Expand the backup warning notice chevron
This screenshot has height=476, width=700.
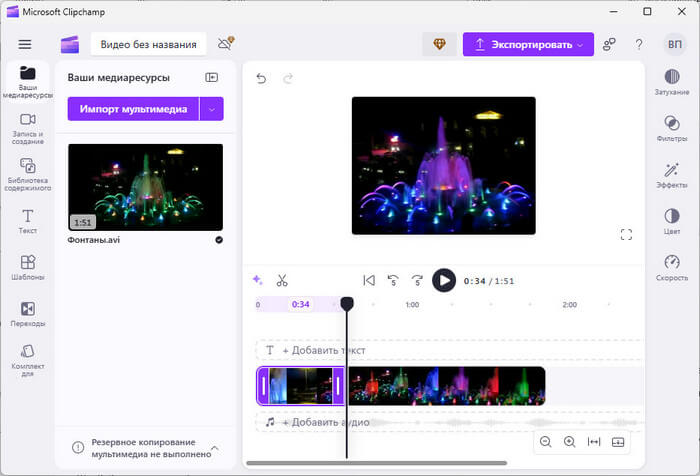coord(215,447)
